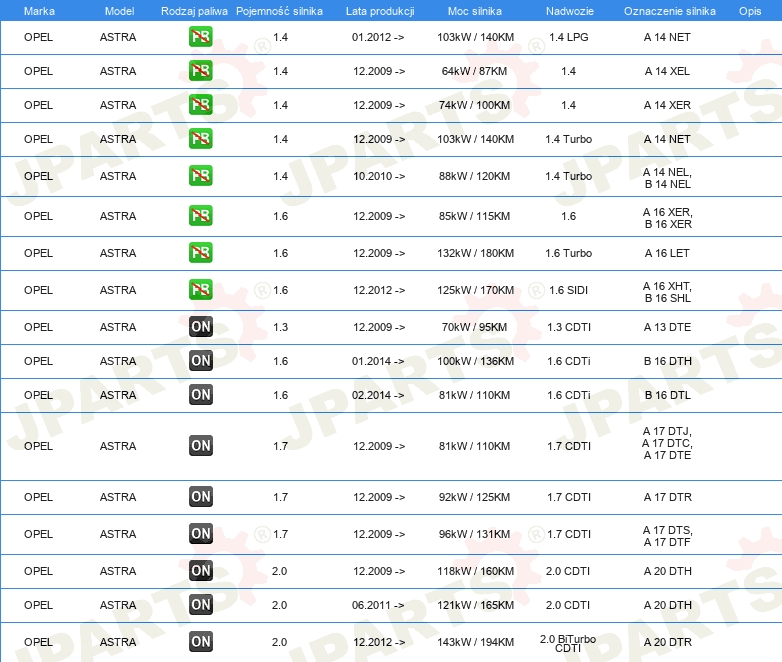
Task: Select the A 17 DTJ, DTC, DTE cell
Action: [x=667, y=443]
